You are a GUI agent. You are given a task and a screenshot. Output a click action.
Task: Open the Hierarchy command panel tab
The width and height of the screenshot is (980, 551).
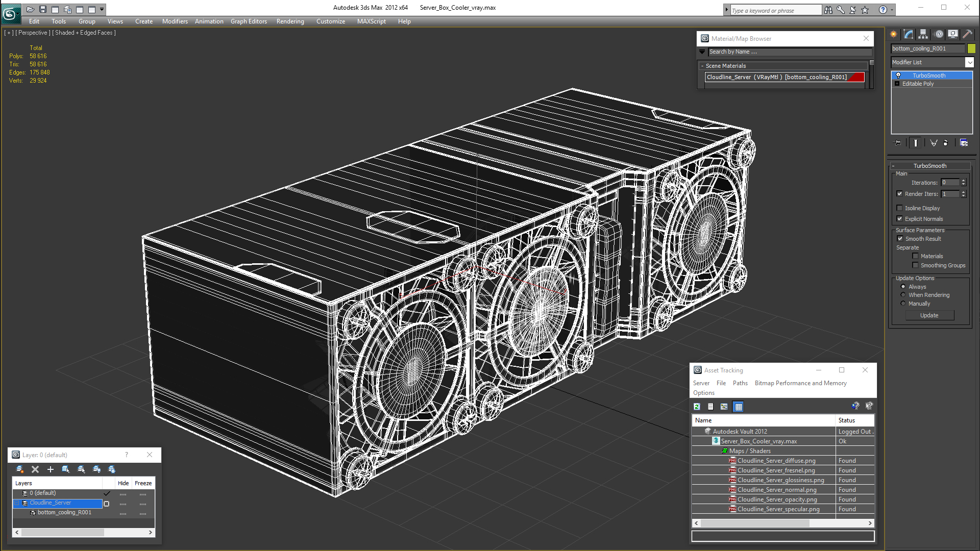pyautogui.click(x=923, y=34)
